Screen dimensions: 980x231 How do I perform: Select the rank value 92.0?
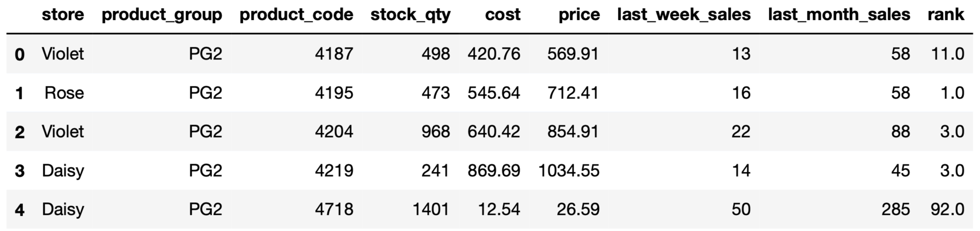pos(947,210)
